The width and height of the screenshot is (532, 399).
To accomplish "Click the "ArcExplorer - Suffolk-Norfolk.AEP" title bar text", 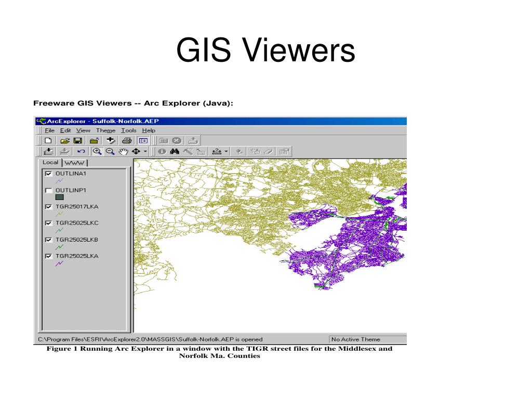I will (103, 121).
